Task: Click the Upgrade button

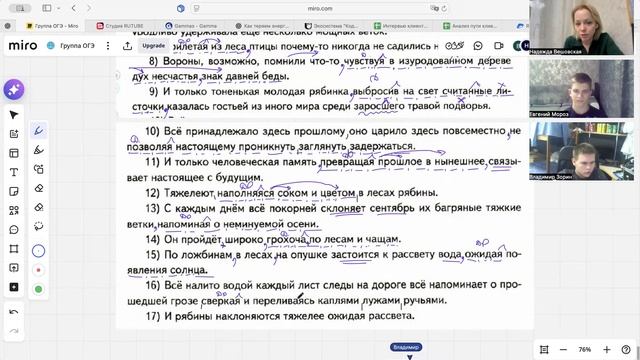Action: [x=153, y=46]
